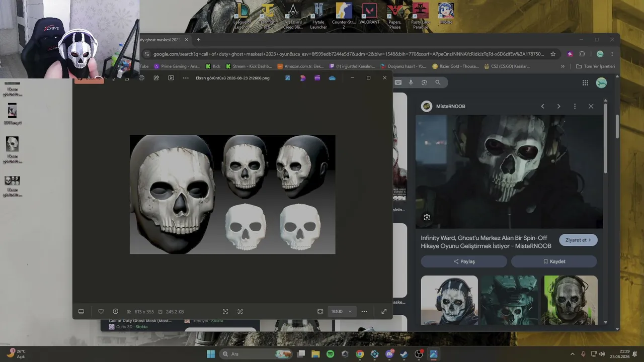Show hidden system tray icons
Viewport: 644px width, 362px height.
click(x=572, y=354)
